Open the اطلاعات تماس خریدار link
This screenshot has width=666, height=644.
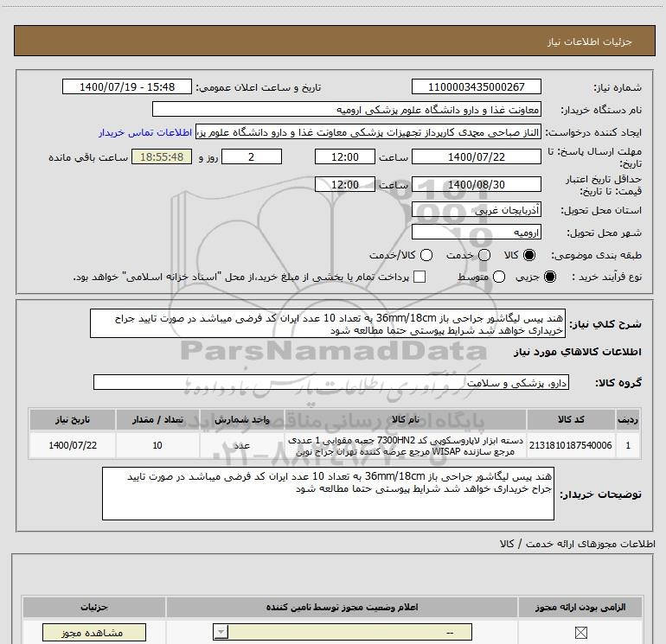pos(145,132)
